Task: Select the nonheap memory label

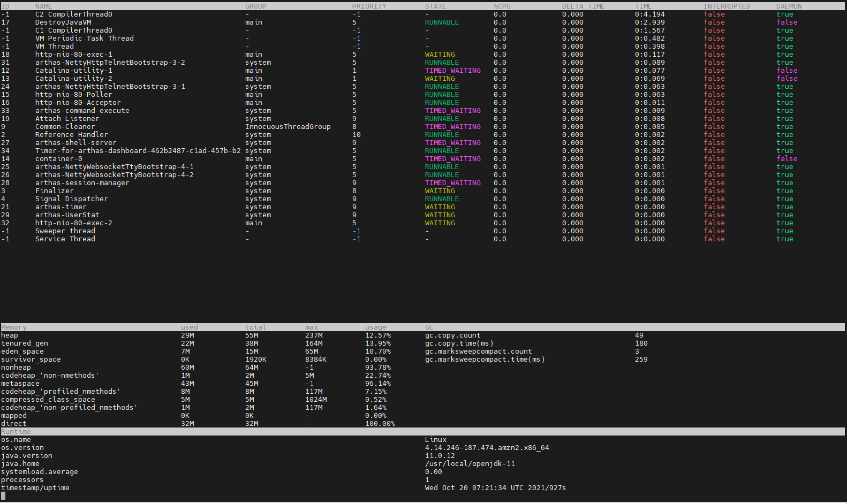Action: (x=16, y=368)
